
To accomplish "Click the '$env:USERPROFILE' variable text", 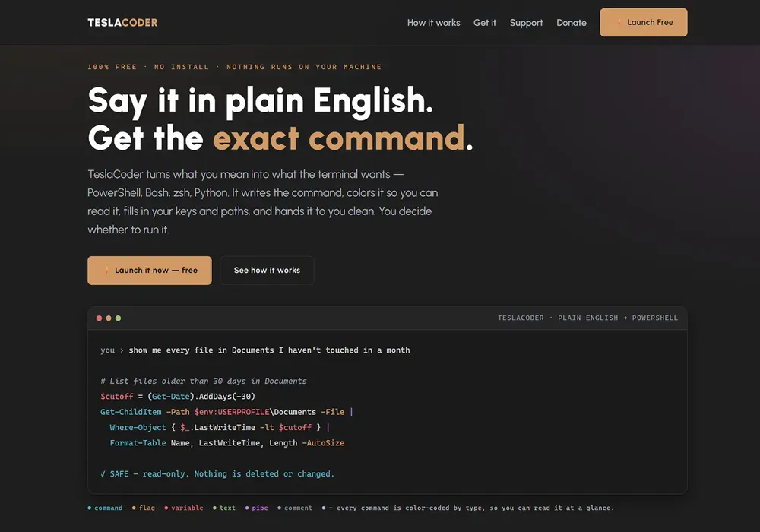I will [232, 412].
